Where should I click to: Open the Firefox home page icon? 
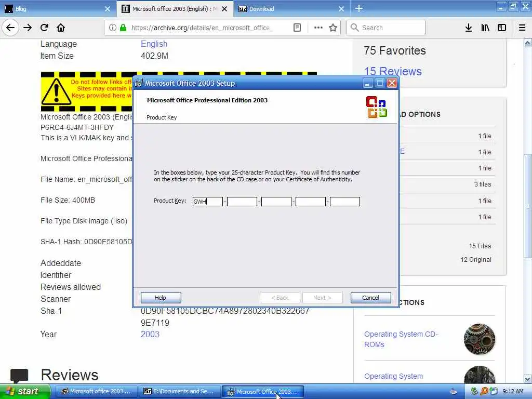(x=61, y=28)
